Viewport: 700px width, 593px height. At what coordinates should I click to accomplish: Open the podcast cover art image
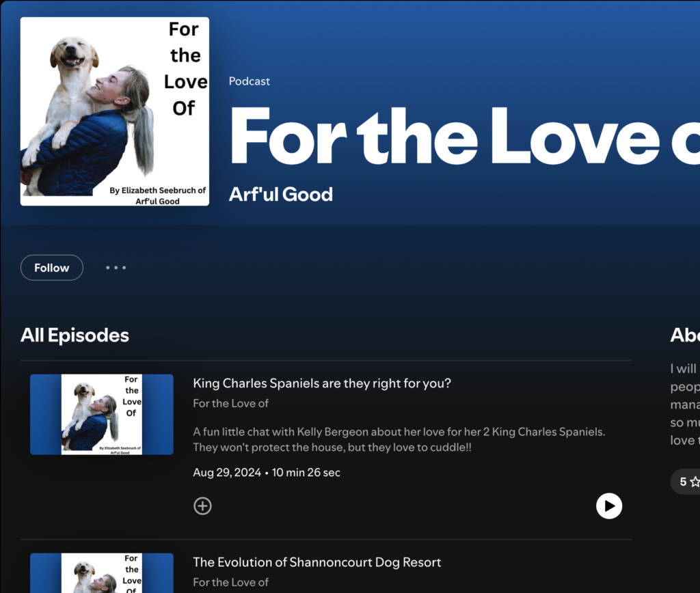coord(115,111)
